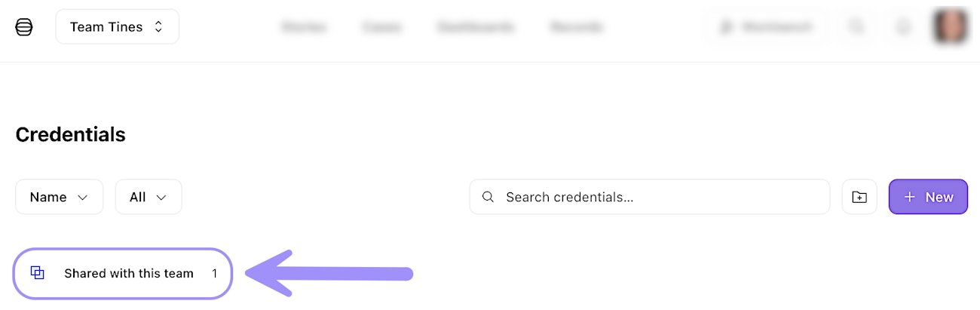Click the Workbench icon in top bar
Viewport: 980px width, 310px height.
pyautogui.click(x=726, y=27)
